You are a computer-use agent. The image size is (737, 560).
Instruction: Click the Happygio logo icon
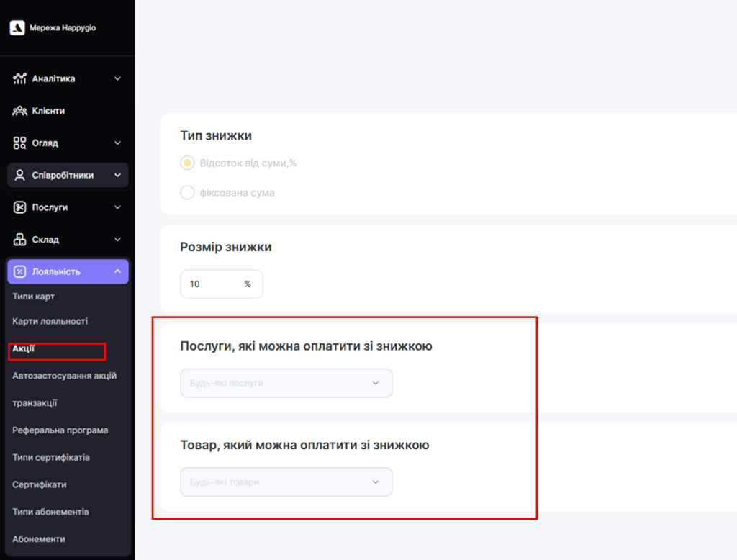click(17, 27)
